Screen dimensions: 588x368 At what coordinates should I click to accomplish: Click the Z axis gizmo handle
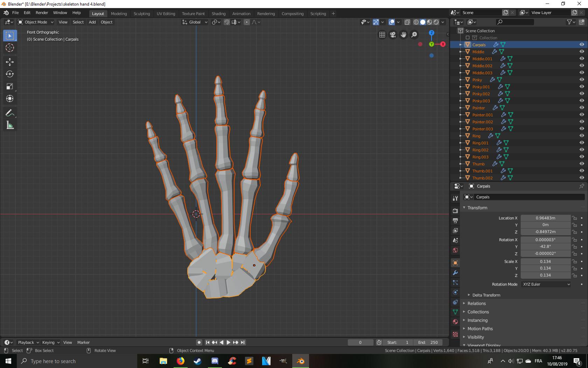point(432,33)
